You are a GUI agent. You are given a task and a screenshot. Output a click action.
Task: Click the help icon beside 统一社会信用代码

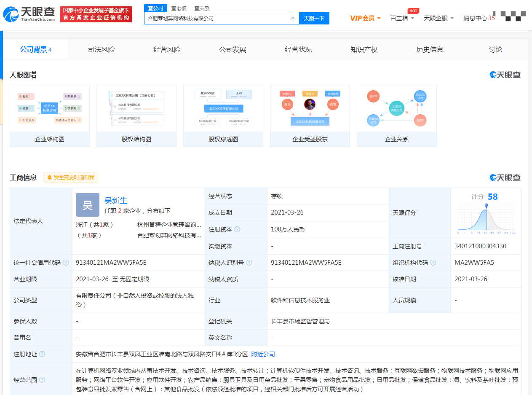[66, 263]
